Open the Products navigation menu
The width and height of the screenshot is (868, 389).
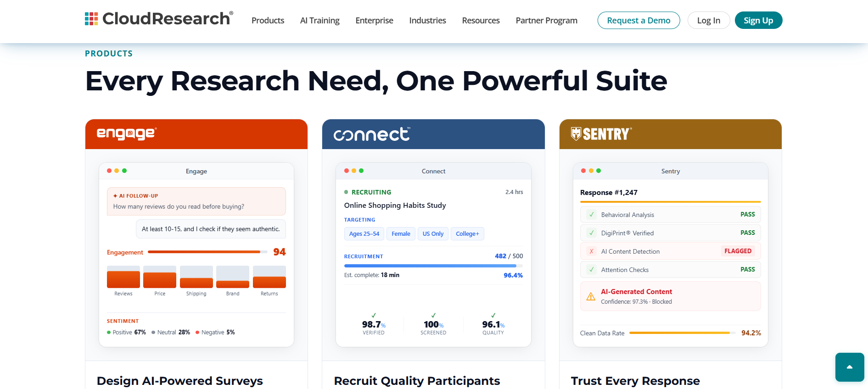(x=268, y=20)
